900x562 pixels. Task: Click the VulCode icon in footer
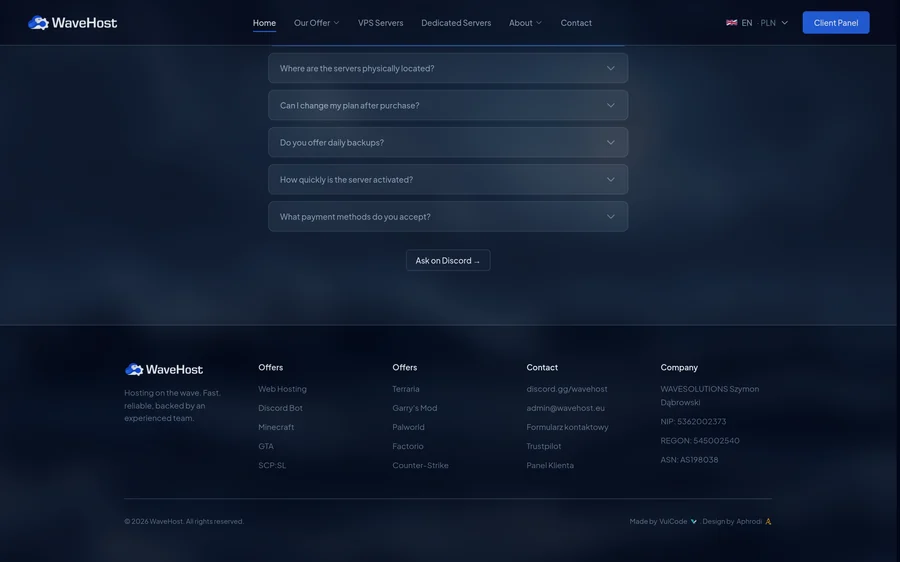pos(693,522)
